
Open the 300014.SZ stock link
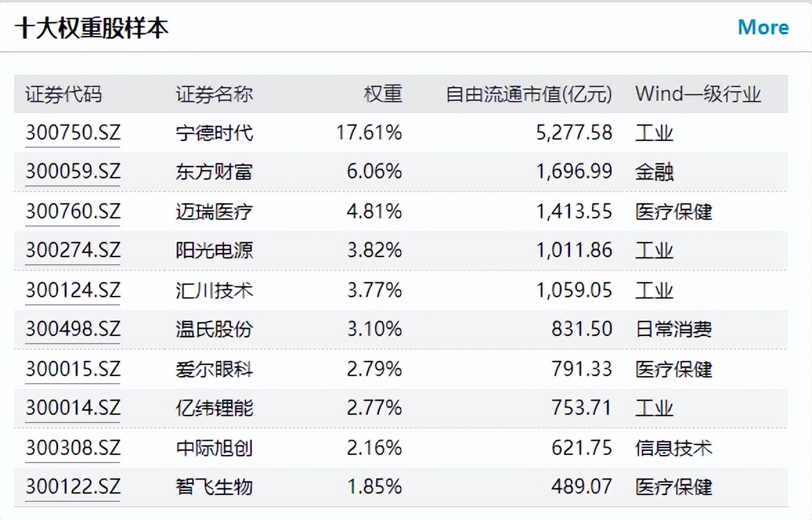73,408
